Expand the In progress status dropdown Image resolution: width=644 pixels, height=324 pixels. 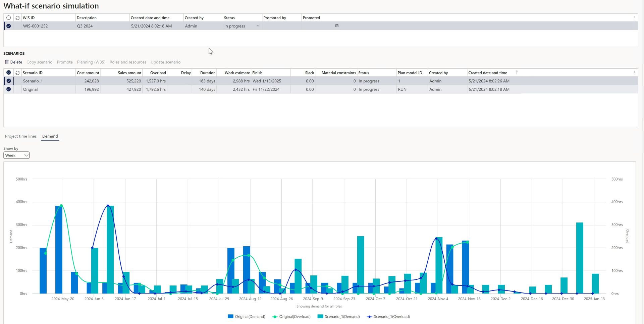[258, 26]
